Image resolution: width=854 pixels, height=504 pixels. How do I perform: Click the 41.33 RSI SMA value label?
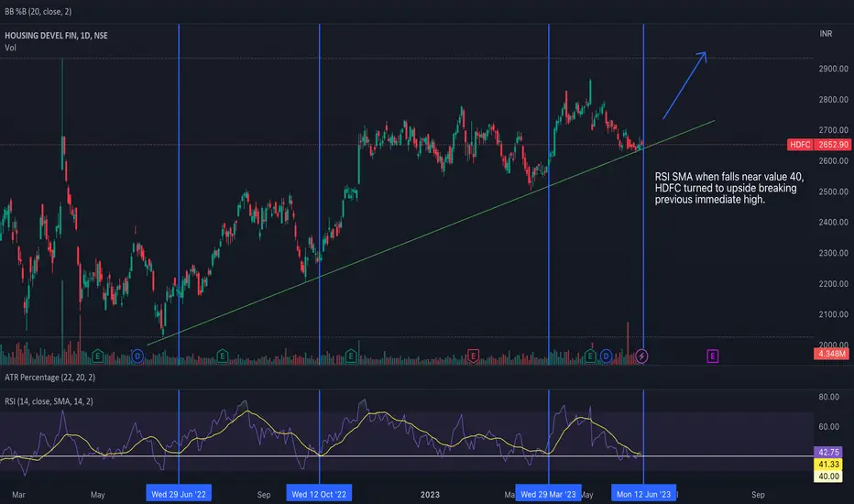[828, 465]
